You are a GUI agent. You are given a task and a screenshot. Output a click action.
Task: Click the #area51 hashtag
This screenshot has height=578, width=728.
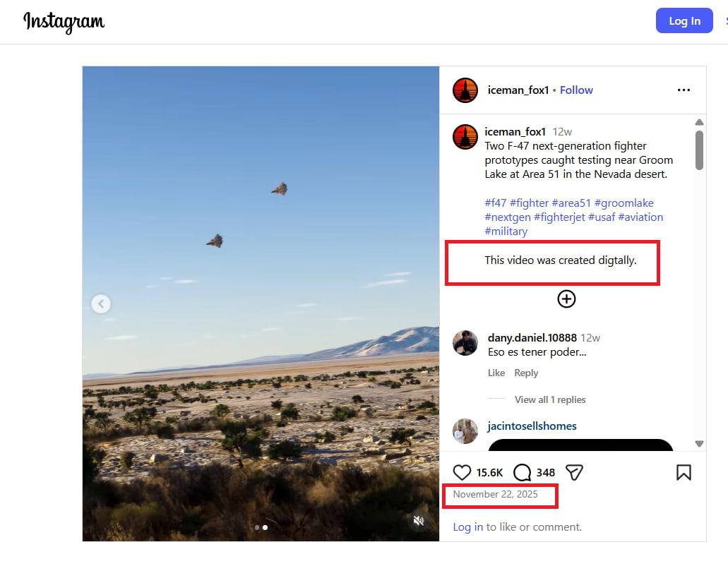click(571, 203)
